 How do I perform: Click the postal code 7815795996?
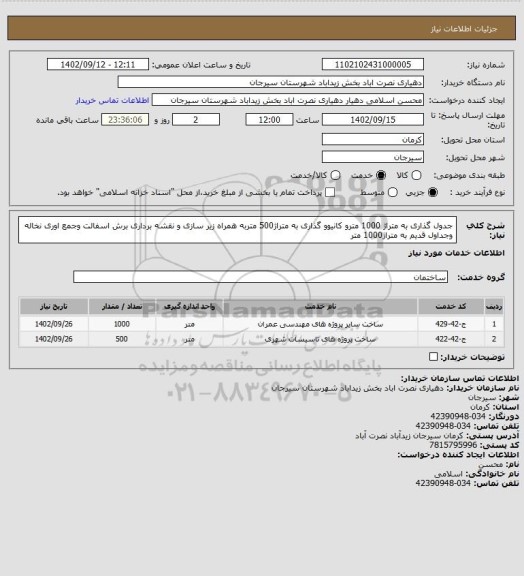453,445
